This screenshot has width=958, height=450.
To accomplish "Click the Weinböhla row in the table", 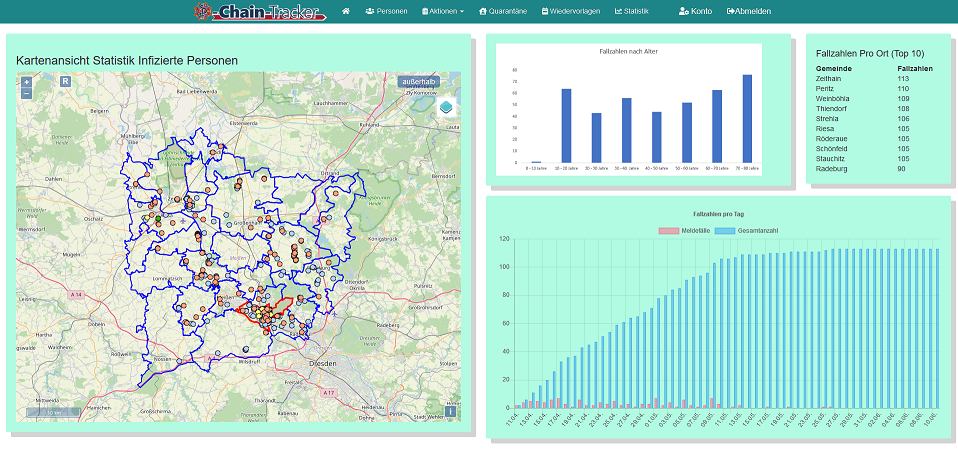I will [874, 98].
